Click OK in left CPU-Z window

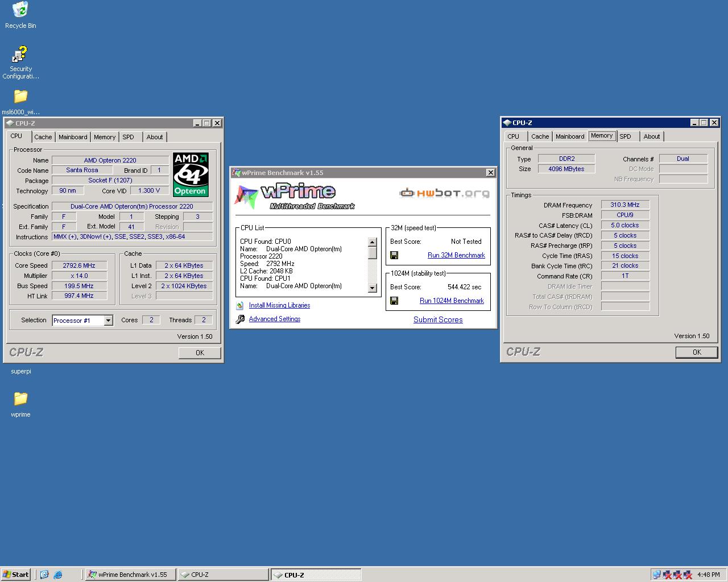[200, 353]
